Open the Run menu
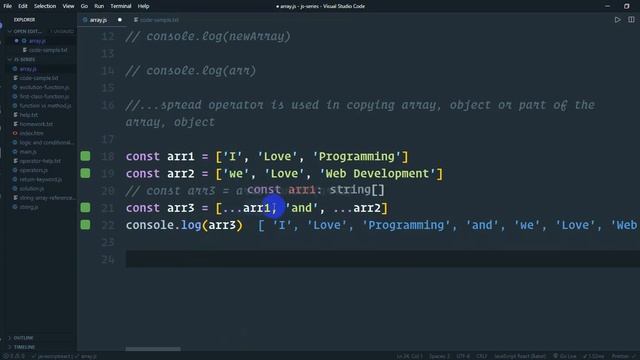This screenshot has width=640, height=360. coord(99,6)
